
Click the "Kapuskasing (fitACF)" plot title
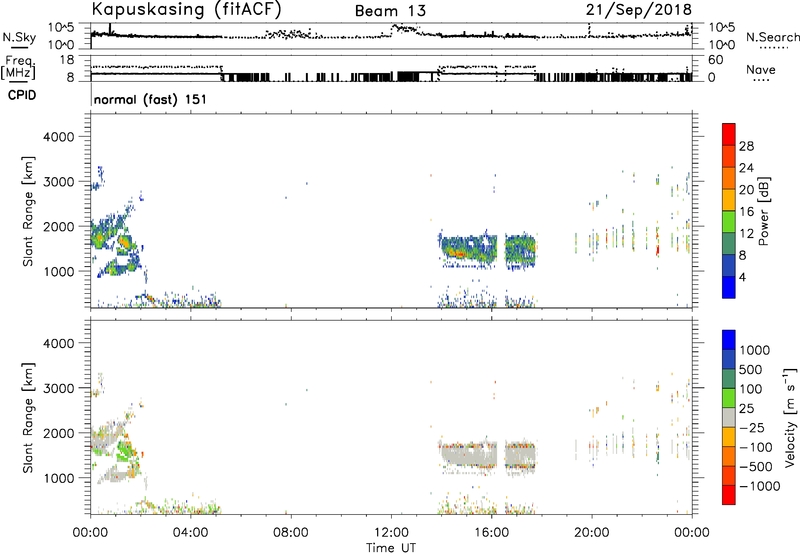186,9
